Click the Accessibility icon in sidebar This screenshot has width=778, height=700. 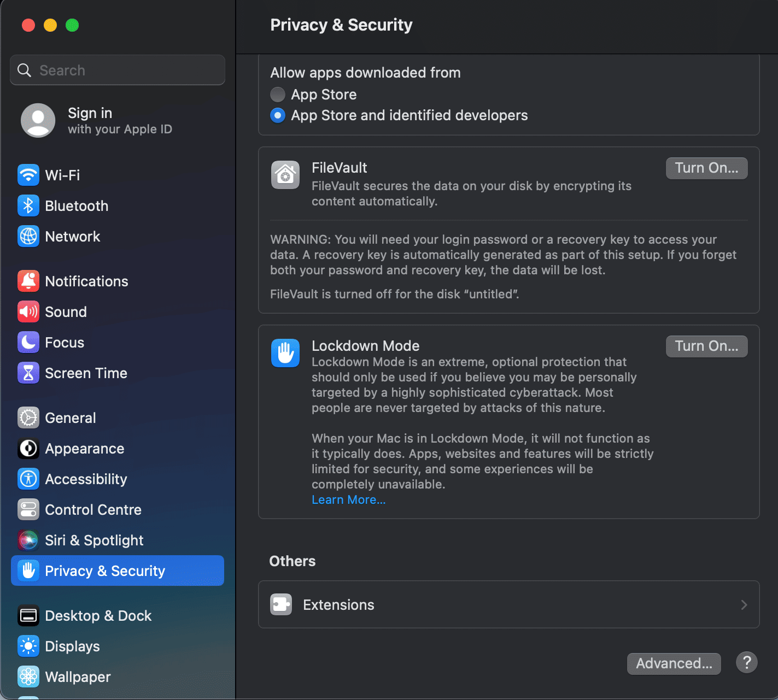[28, 479]
